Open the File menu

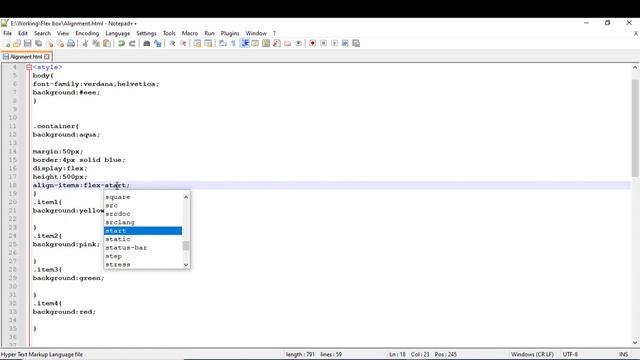click(7, 33)
